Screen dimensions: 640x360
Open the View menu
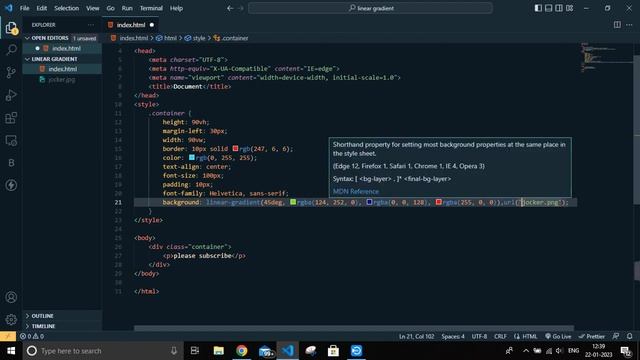93,8
